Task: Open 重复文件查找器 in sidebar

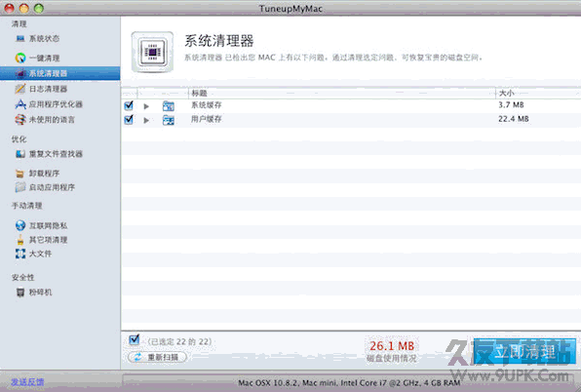Action: tap(56, 154)
